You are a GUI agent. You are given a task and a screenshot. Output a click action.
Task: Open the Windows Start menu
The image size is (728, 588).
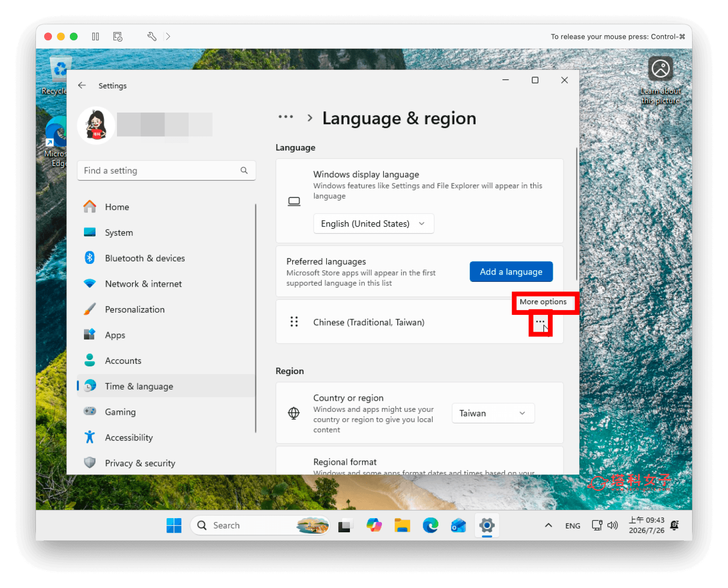coord(174,525)
